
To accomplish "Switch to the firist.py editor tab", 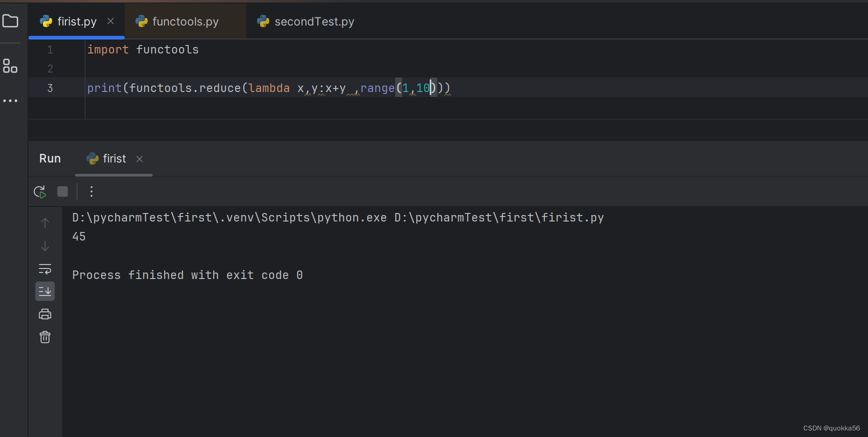I will (x=77, y=21).
